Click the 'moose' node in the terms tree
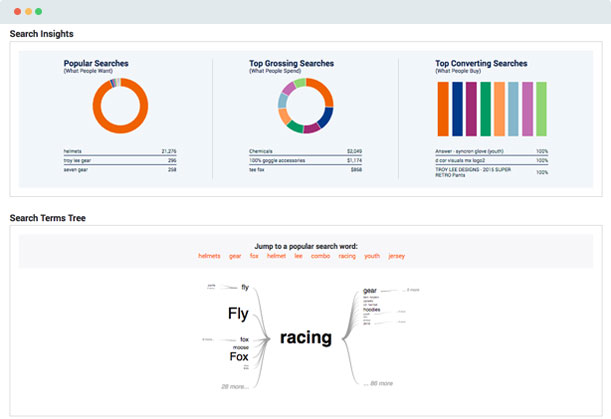611x419 pixels. click(241, 347)
